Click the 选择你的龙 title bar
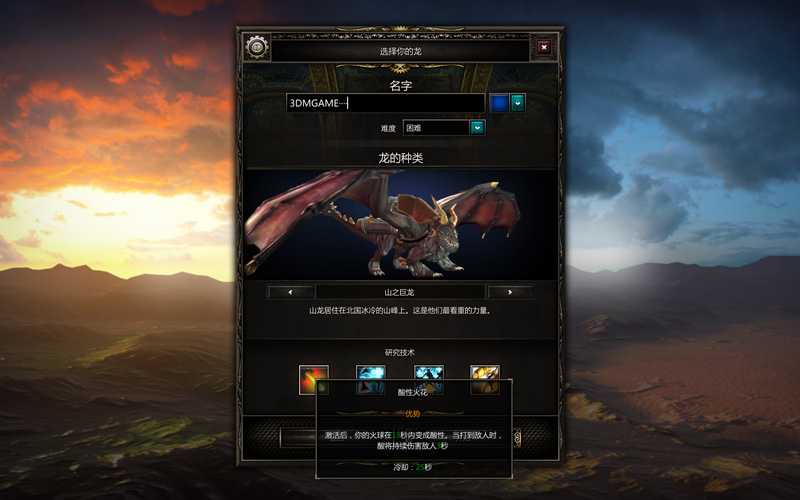The width and height of the screenshot is (800, 500). coord(401,51)
